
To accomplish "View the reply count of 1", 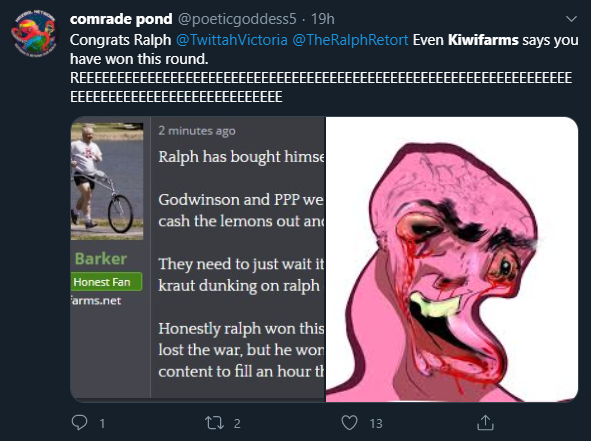I will click(102, 424).
